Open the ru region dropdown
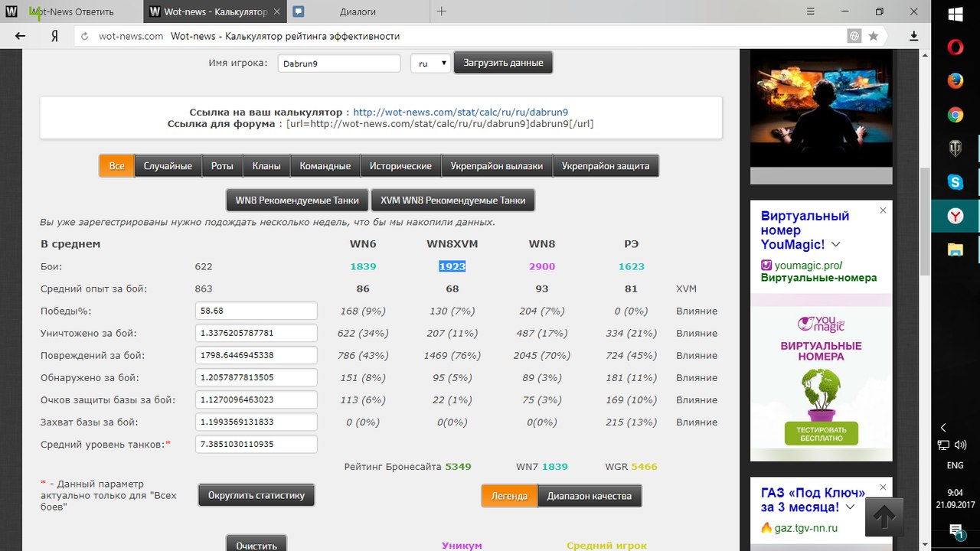 coord(430,64)
